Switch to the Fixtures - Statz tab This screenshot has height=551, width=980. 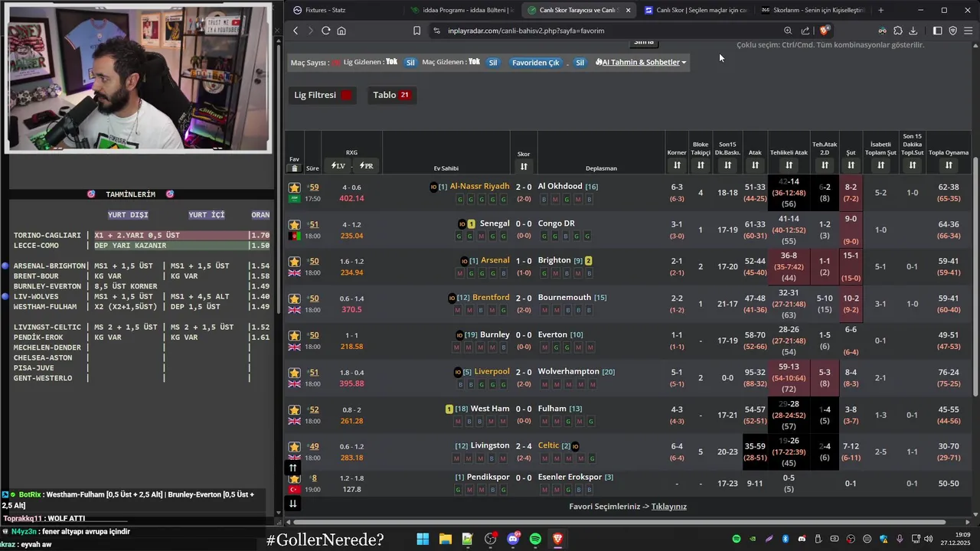343,10
